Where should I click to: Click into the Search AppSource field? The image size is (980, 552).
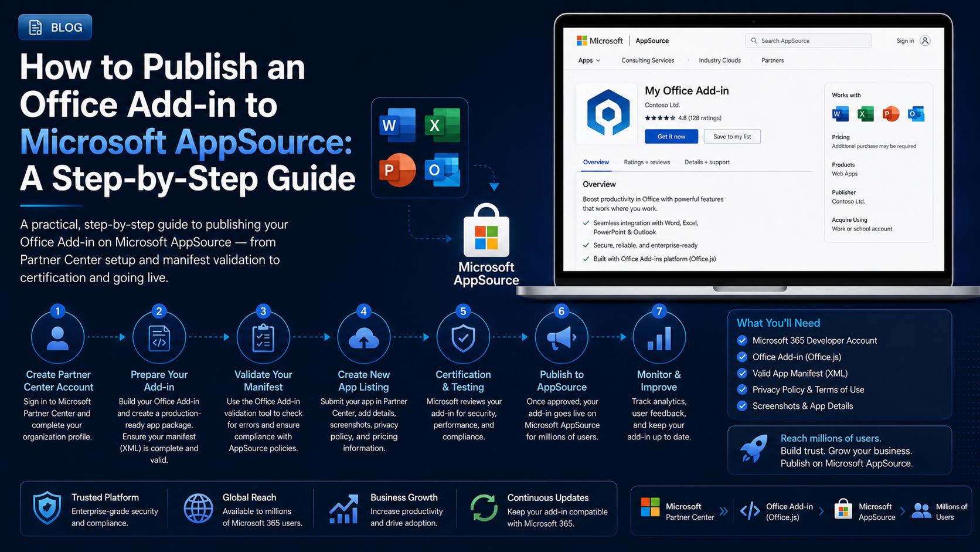click(808, 40)
